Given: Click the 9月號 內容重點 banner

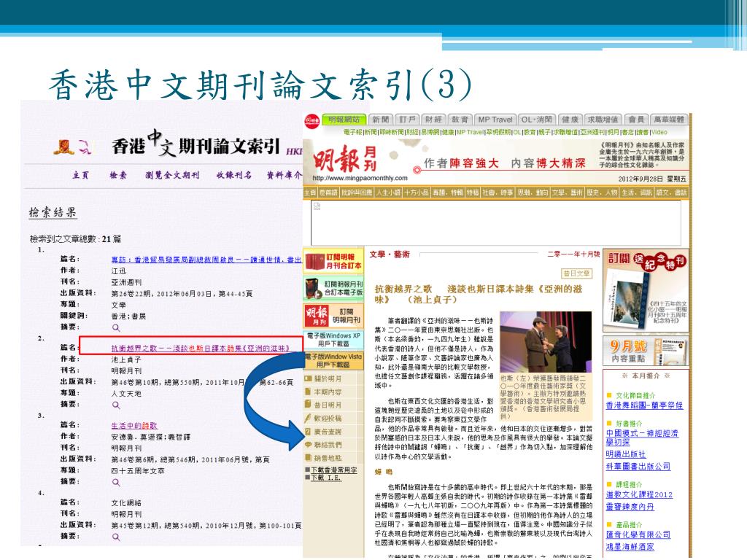Looking at the screenshot, I should 646,351.
